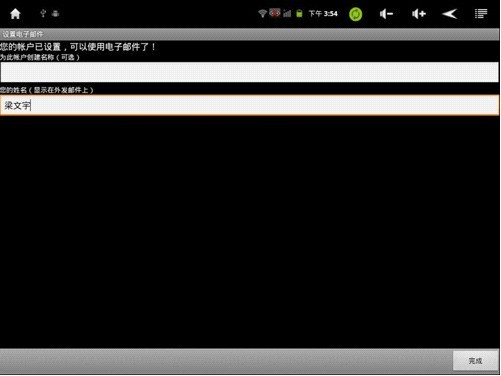Tap the 您的帐户已设置 confirmation message
The image size is (501, 376).
click(78, 47)
